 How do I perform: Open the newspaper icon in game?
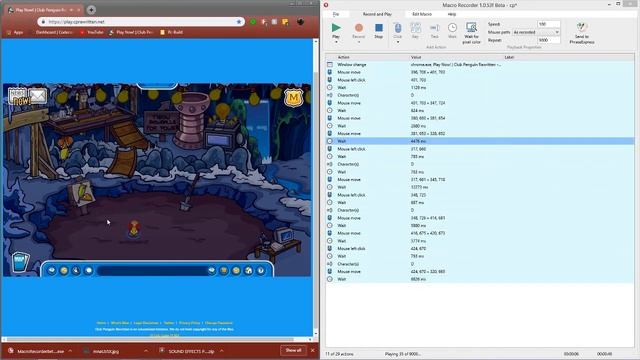(18, 97)
